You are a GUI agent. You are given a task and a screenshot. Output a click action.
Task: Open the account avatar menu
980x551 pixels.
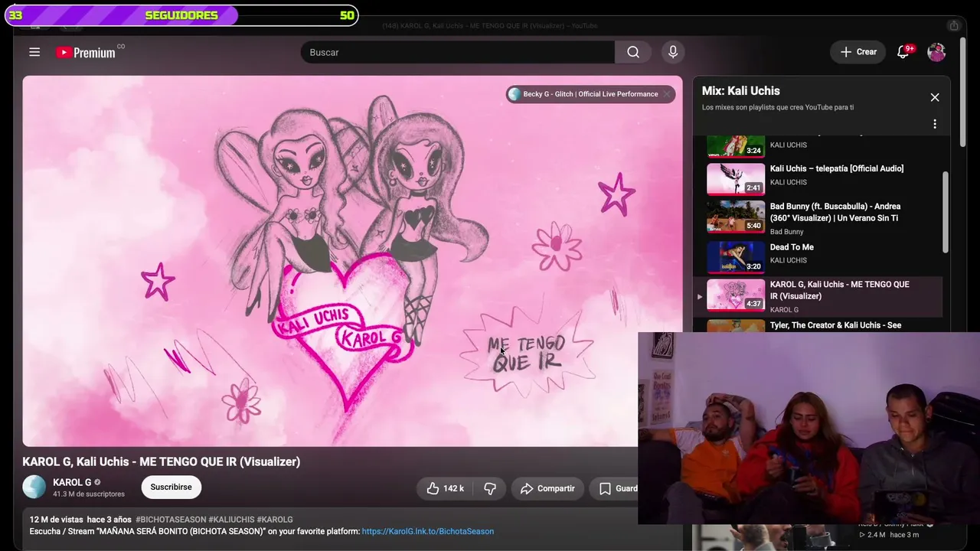tap(936, 52)
